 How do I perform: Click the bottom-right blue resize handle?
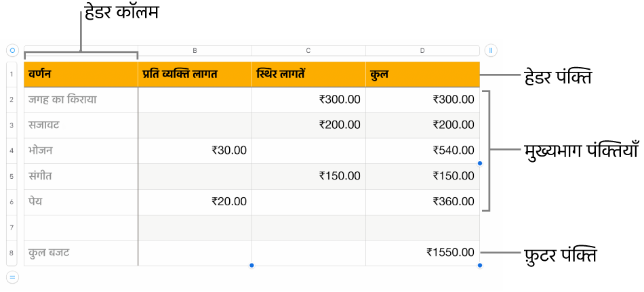(x=480, y=266)
